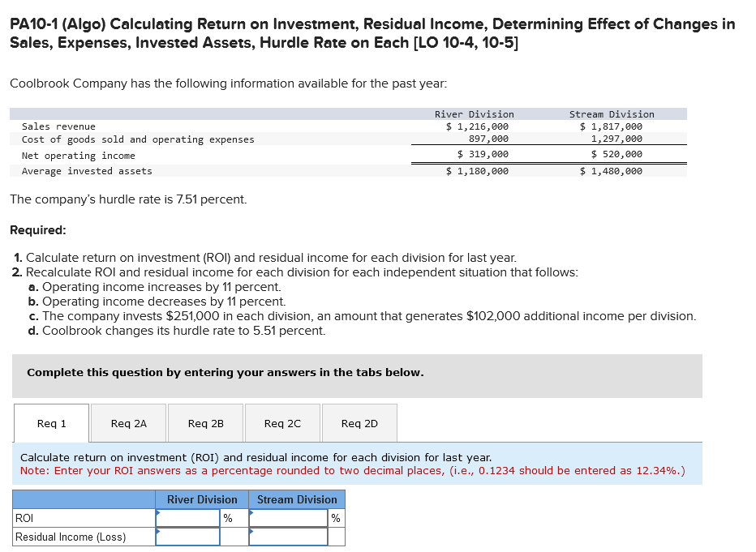Select the currently active Req 1 tab
This screenshot has height=552, width=756.
[51, 422]
